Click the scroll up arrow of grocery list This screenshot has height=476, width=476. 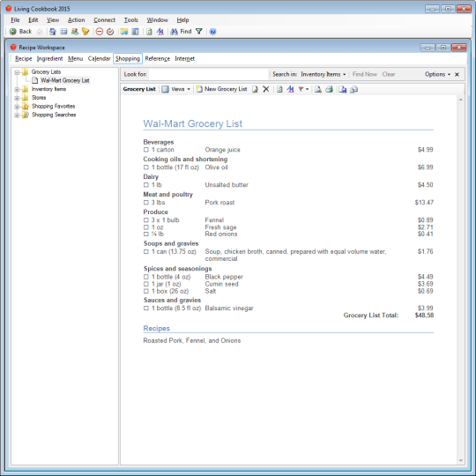[x=460, y=100]
